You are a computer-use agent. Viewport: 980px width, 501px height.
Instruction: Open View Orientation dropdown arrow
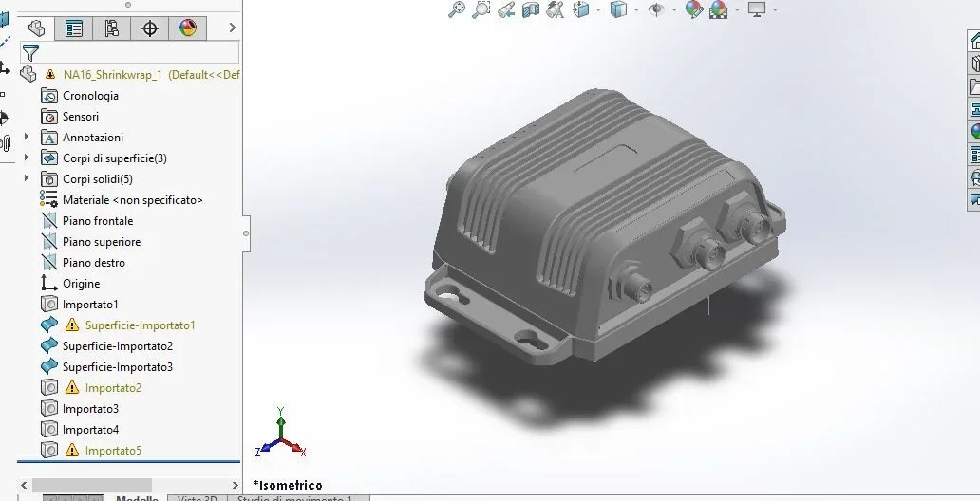pos(598,10)
